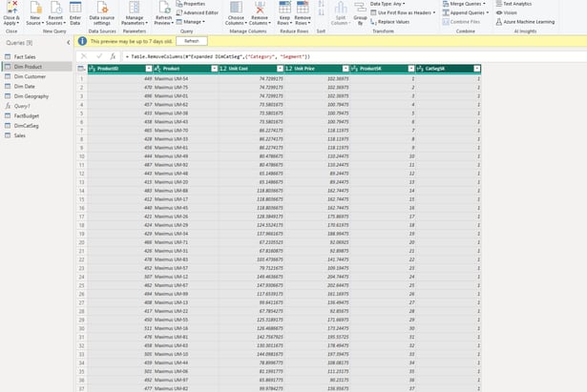This screenshot has height=392, width=587.
Task: Open the table menu icon at grid corner
Action: point(81,69)
